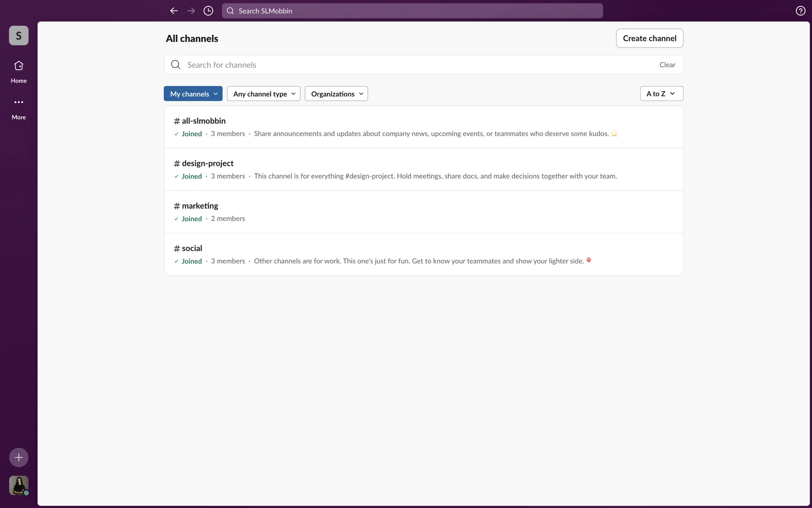Open the user profile avatar
Image resolution: width=812 pixels, height=508 pixels.
click(x=19, y=485)
